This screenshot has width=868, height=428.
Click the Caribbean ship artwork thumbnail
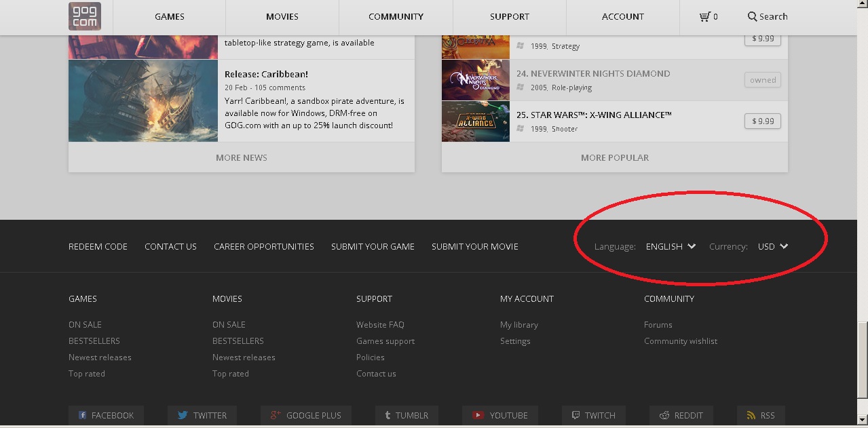[143, 100]
